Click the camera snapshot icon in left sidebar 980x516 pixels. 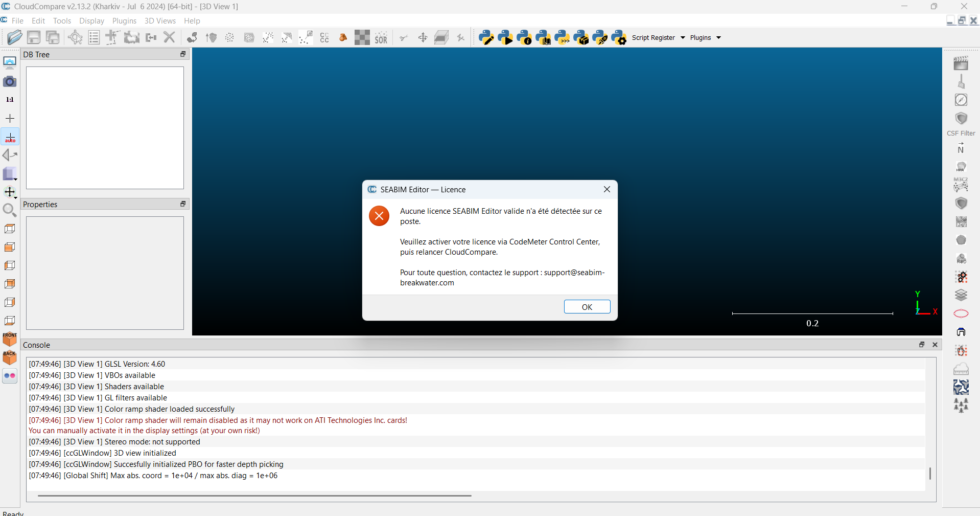click(x=10, y=81)
